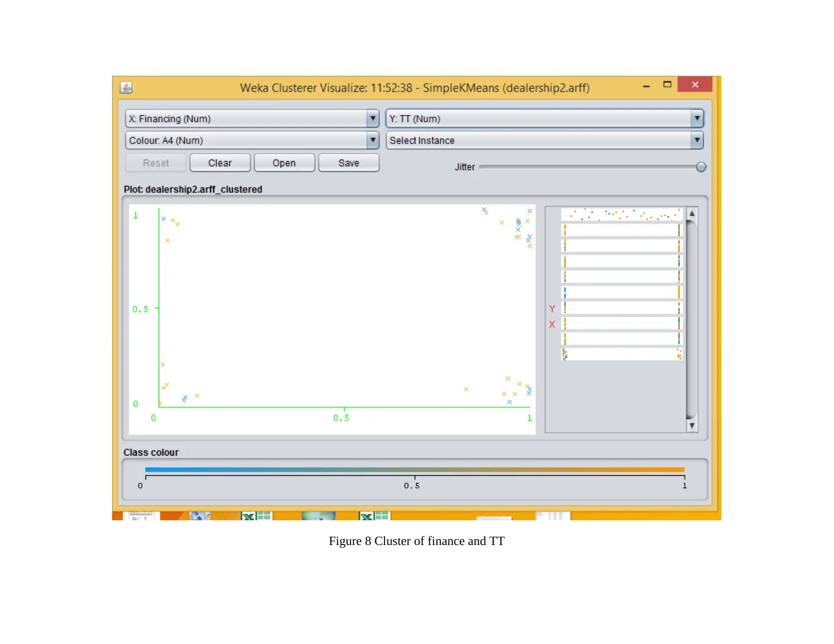Select the attribute strip marked Y
834x644 pixels.
point(622,308)
